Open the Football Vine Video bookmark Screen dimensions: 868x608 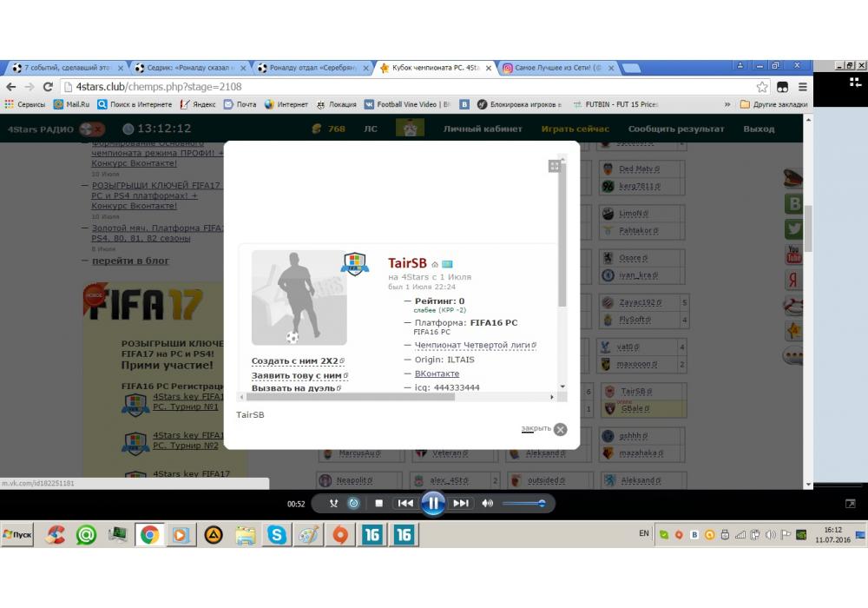point(407,104)
